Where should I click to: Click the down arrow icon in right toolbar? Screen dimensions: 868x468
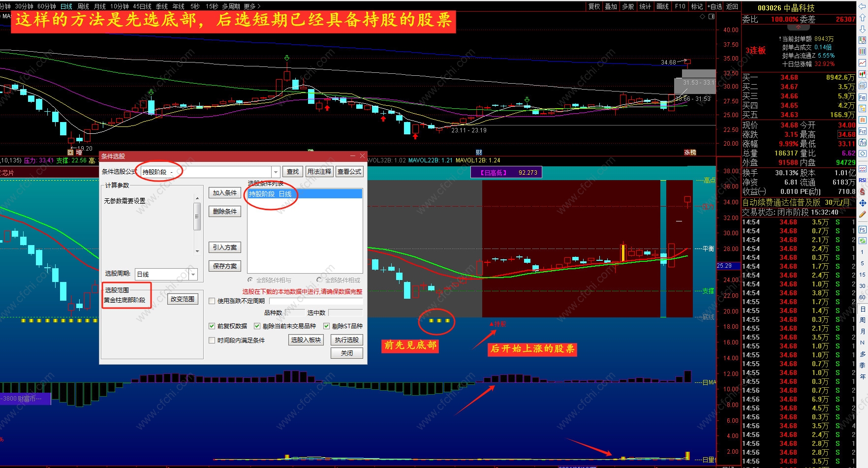(863, 29)
